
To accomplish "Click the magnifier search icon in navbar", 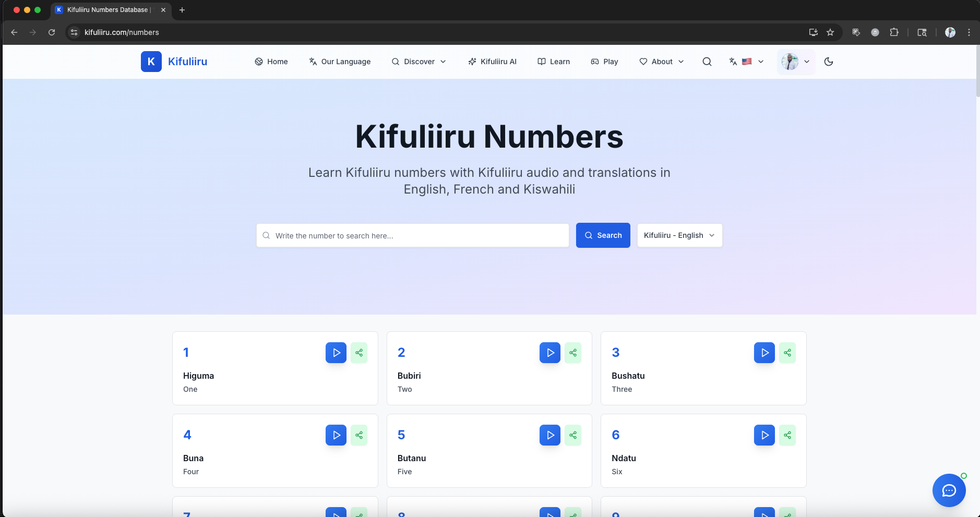I will coord(707,62).
